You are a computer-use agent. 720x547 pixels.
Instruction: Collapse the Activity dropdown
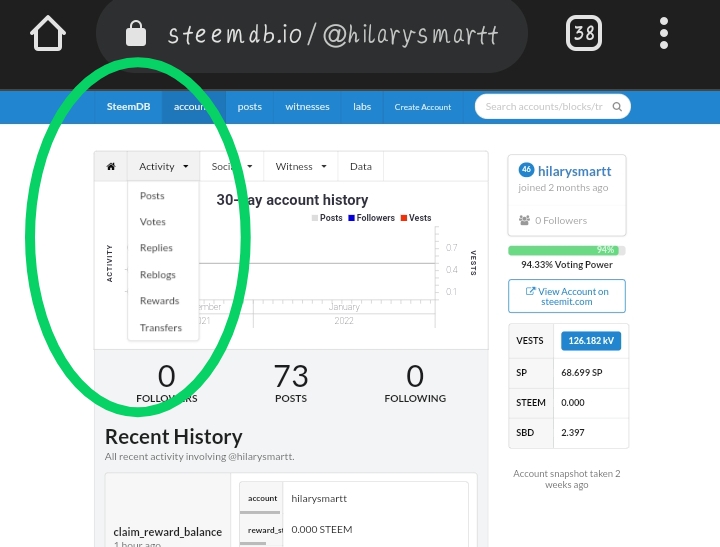(x=163, y=166)
